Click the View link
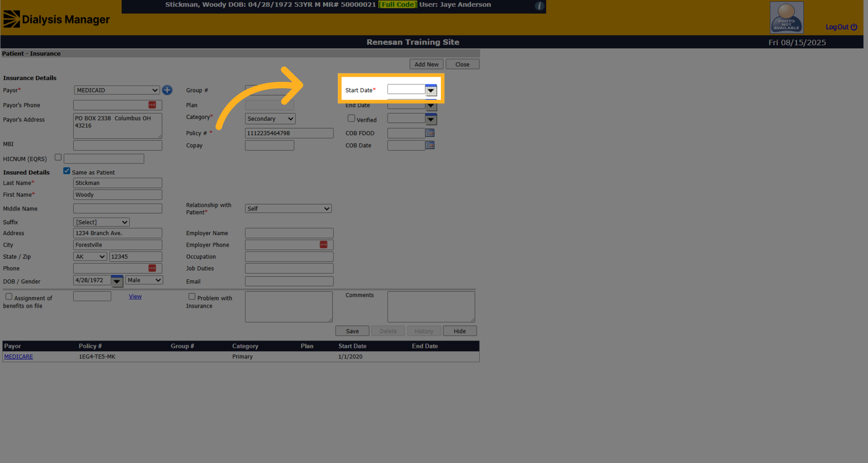 coord(135,297)
